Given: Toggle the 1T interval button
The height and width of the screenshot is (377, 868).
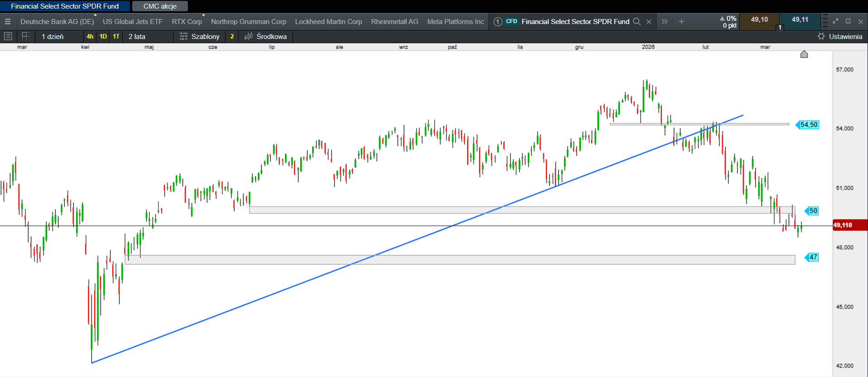Looking at the screenshot, I should [116, 36].
